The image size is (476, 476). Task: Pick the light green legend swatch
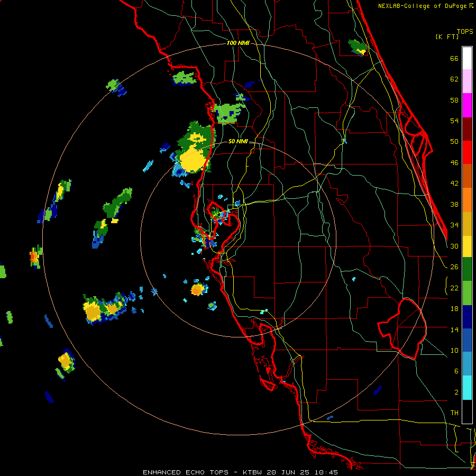(x=467, y=293)
